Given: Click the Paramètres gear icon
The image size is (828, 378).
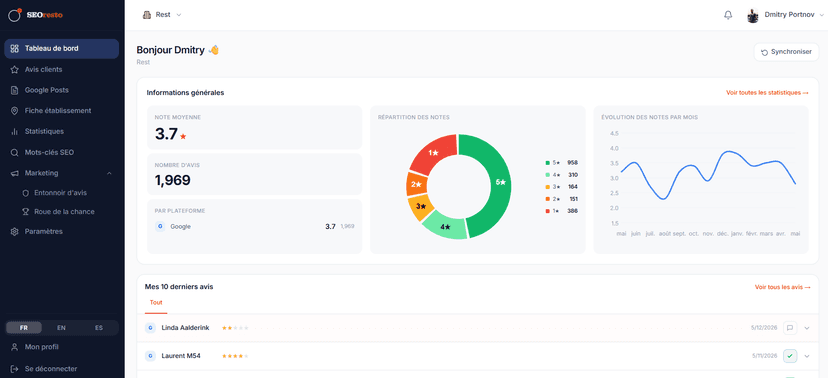Looking at the screenshot, I should click(x=14, y=231).
